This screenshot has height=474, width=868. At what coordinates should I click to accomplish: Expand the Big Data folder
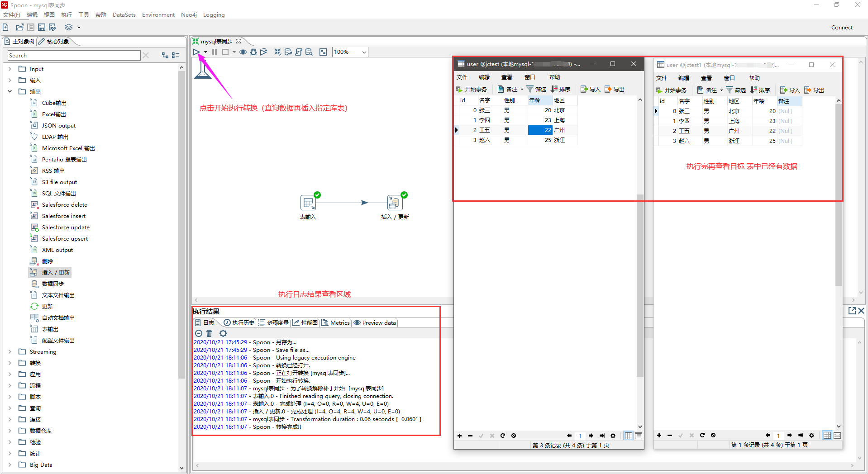10,465
